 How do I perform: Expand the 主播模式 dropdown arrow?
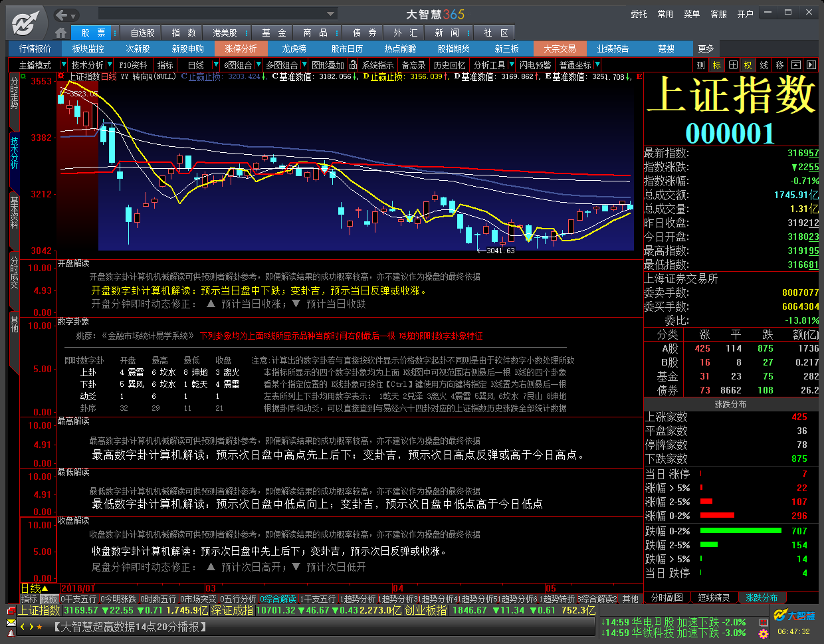click(64, 65)
